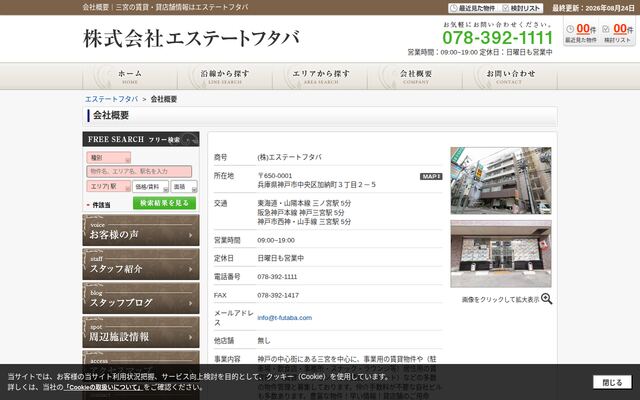This screenshot has width=640, height=400.
Task: Open エリアから探す navigation tab
Action: coord(320,76)
